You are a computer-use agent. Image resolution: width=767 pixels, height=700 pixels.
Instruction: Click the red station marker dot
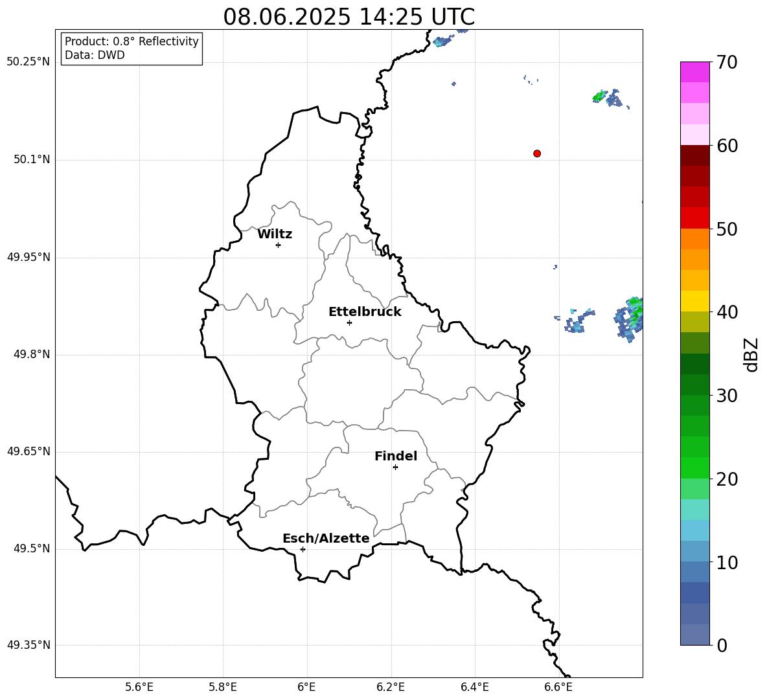pyautogui.click(x=537, y=153)
